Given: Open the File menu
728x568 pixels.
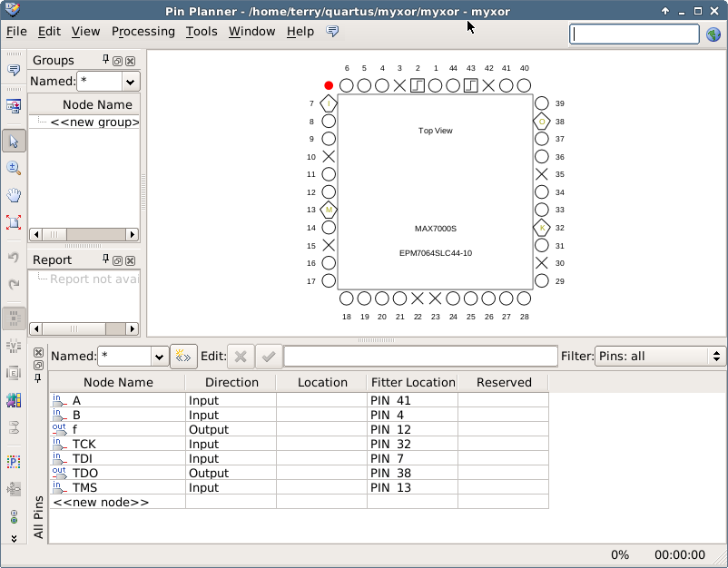Looking at the screenshot, I should (x=16, y=32).
